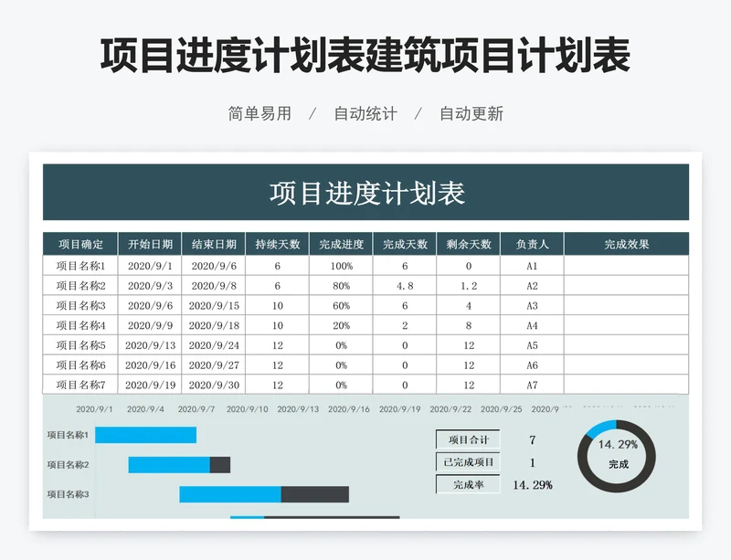
Task: Select the 完成进度 column header
Action: pos(341,244)
